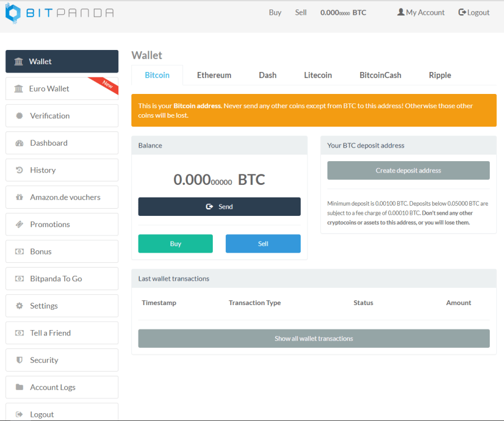504x421 pixels.
Task: Click the 0.00000000 BTC balance amount
Action: pos(219,180)
